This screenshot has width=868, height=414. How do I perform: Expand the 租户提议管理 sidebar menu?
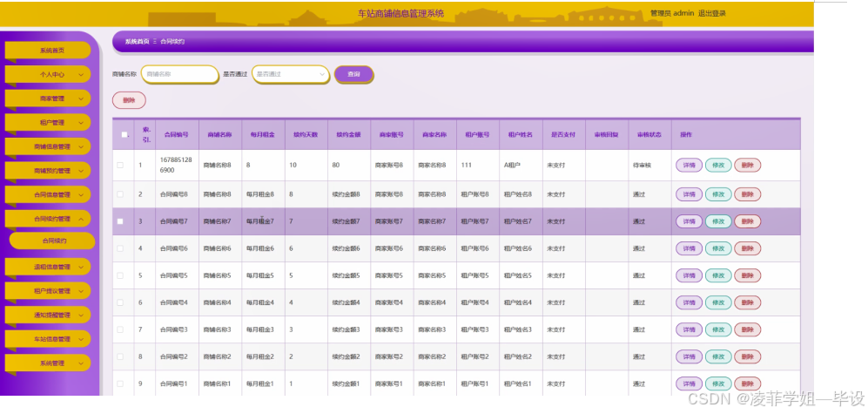click(x=48, y=291)
